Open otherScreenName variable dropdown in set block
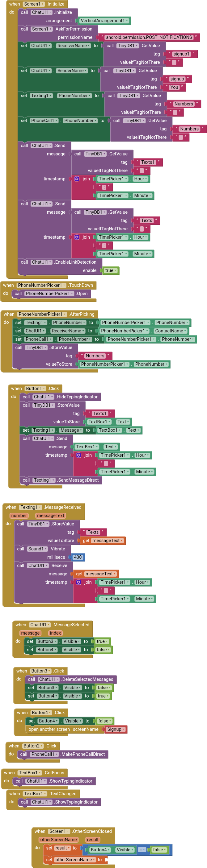Image resolution: width=207 pixels, height=868 pixels. click(75, 860)
